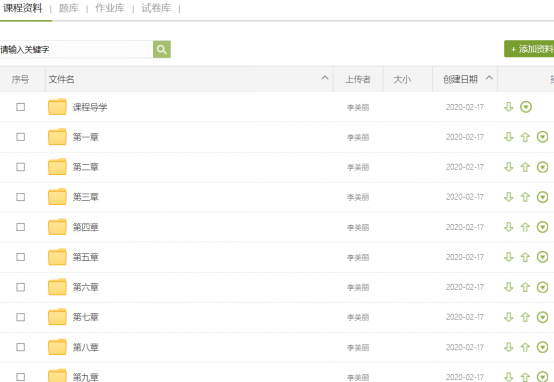Click the 添加资料 button
554x382 pixels.
(529, 49)
